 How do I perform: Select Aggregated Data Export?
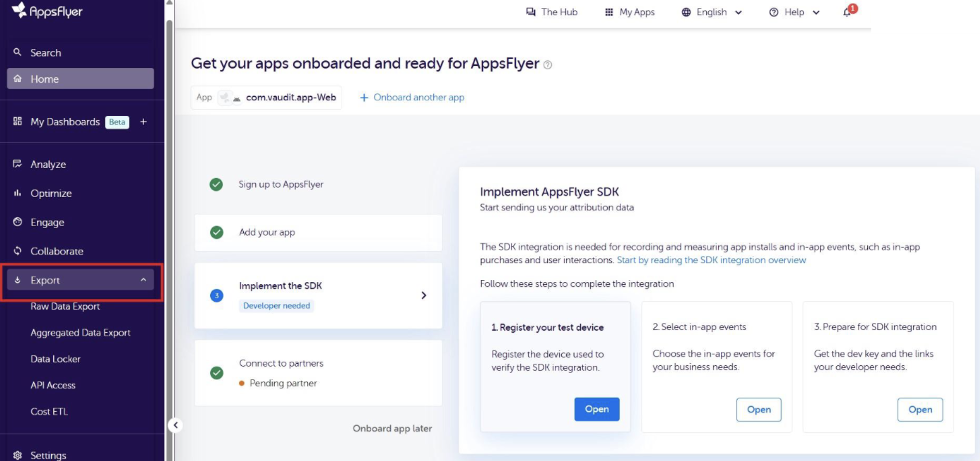(80, 332)
